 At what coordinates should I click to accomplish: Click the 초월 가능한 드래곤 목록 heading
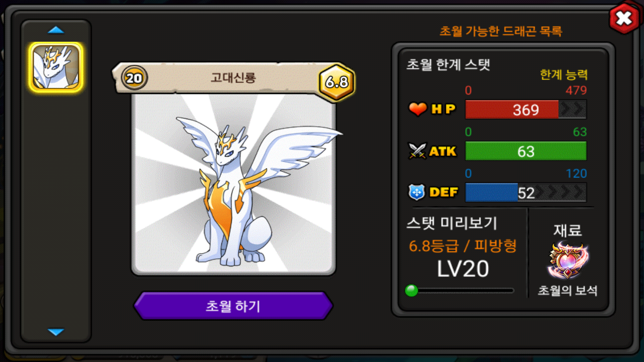tap(501, 31)
